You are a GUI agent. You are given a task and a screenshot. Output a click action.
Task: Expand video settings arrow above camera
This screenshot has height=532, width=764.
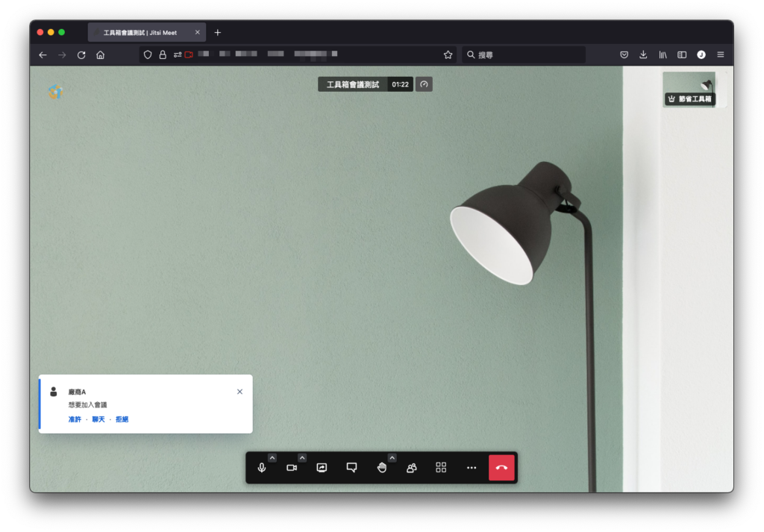[302, 458]
